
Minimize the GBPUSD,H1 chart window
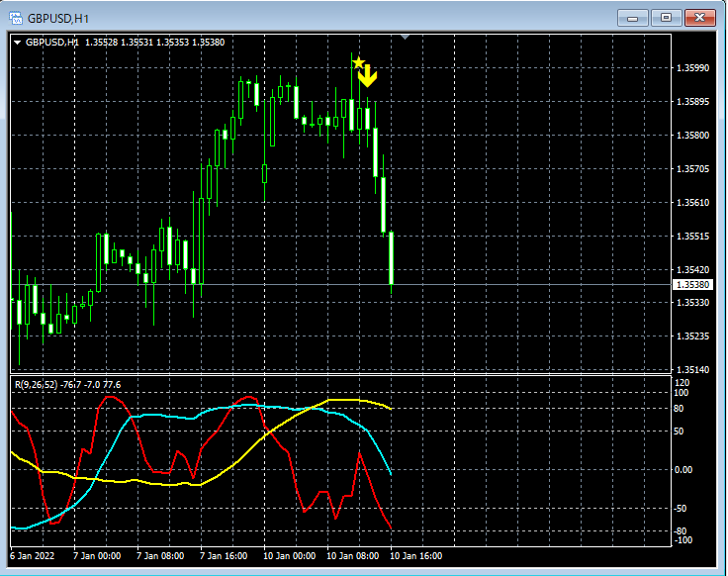(632, 18)
